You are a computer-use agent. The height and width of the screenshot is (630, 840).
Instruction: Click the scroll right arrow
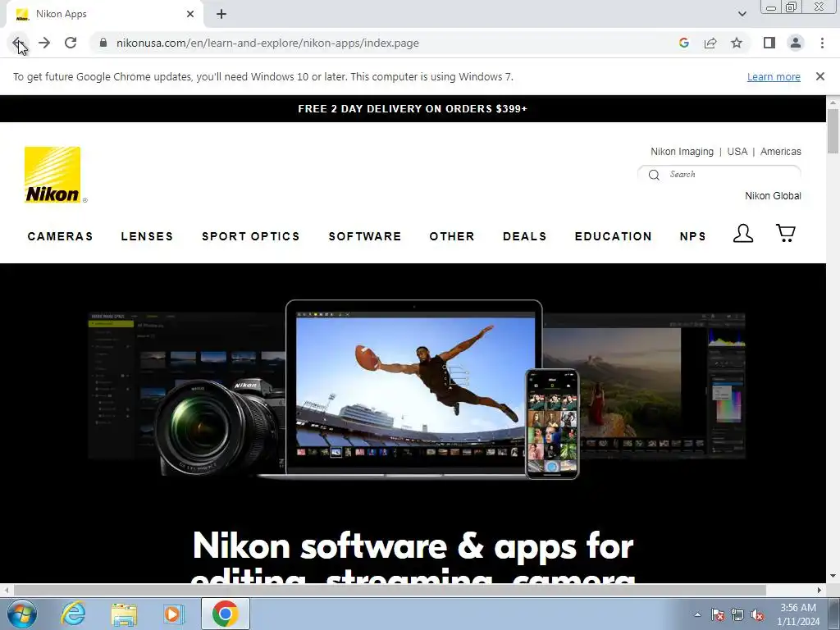click(819, 590)
